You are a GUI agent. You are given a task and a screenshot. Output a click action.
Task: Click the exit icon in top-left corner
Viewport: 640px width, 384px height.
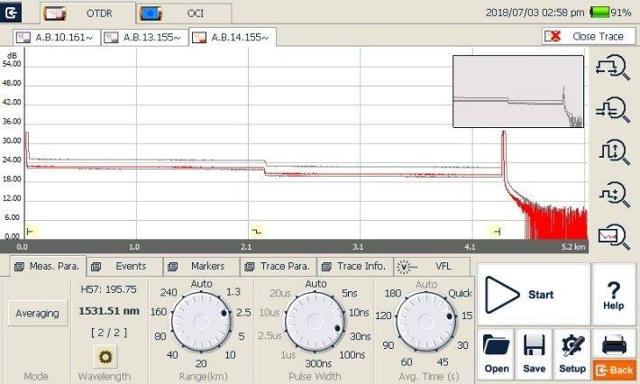(11, 12)
